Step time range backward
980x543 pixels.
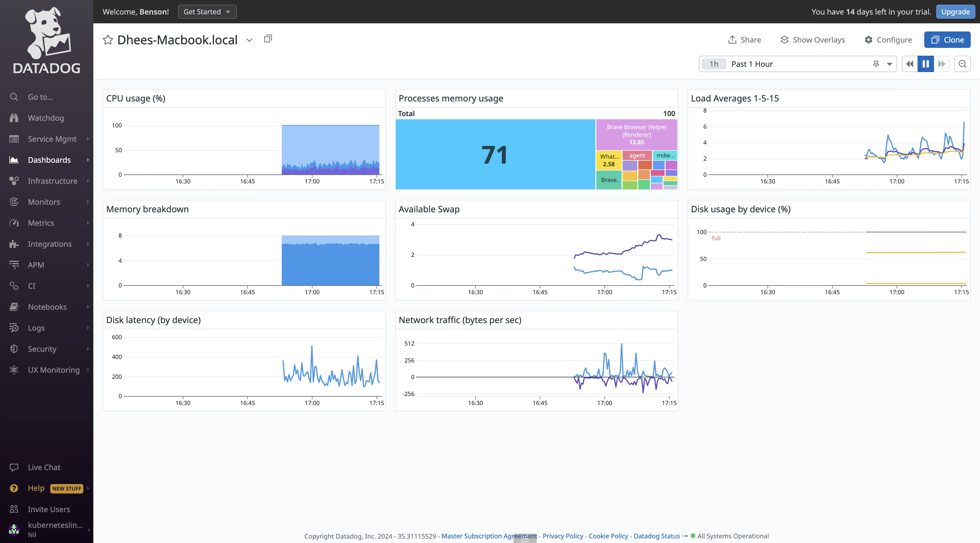pos(910,64)
